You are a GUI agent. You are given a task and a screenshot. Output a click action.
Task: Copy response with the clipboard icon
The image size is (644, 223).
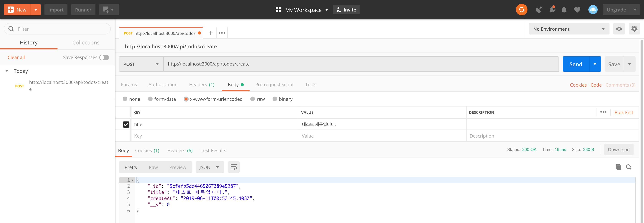[x=618, y=167]
